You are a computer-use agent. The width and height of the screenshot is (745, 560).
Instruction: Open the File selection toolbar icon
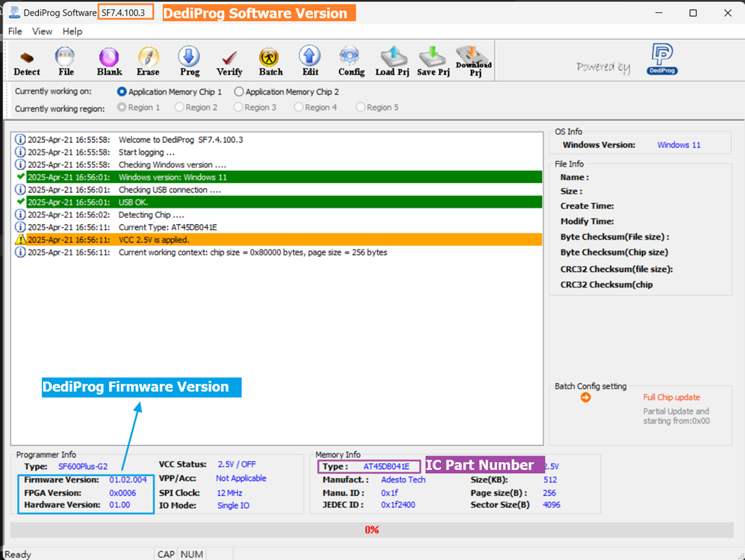pos(65,61)
